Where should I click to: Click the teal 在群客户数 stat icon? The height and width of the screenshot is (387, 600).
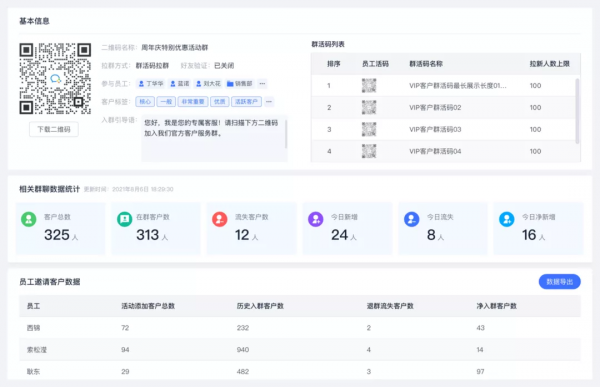click(x=124, y=219)
